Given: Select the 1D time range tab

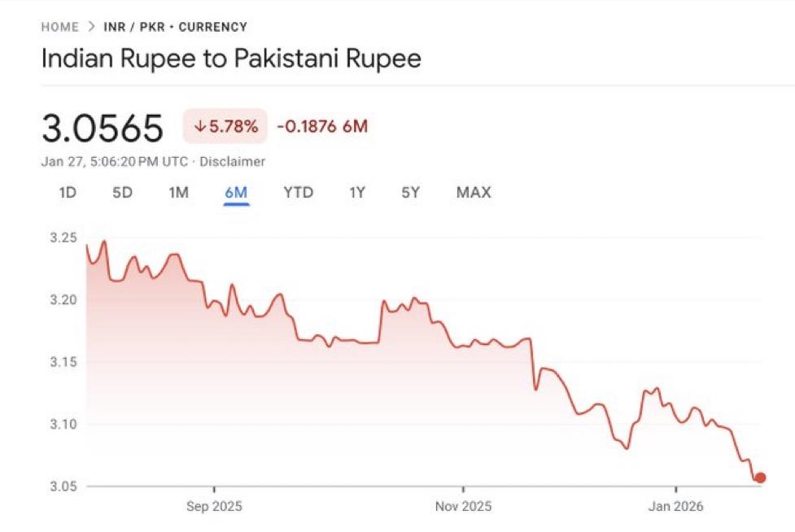Looking at the screenshot, I should 68,193.
